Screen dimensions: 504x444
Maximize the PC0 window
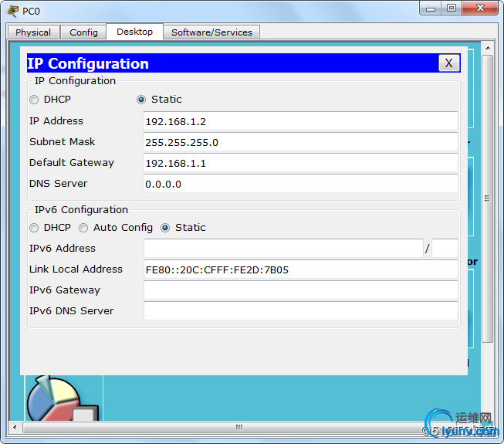(452, 8)
